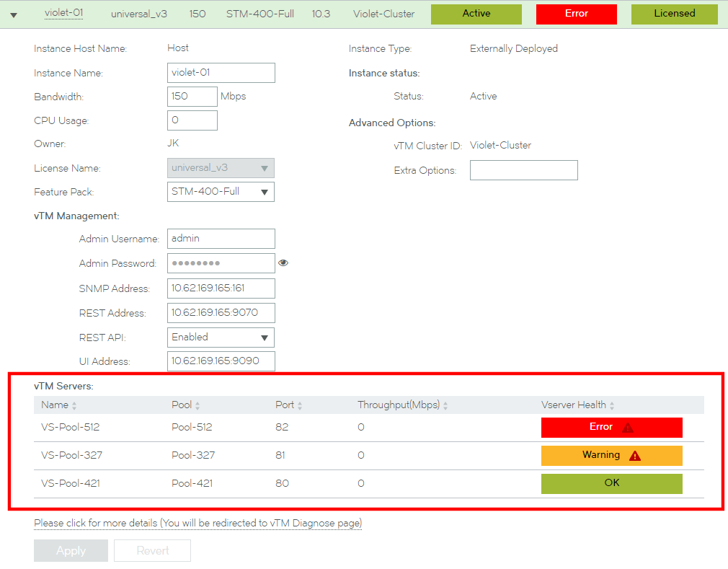Show the admin password with eye icon

283,263
